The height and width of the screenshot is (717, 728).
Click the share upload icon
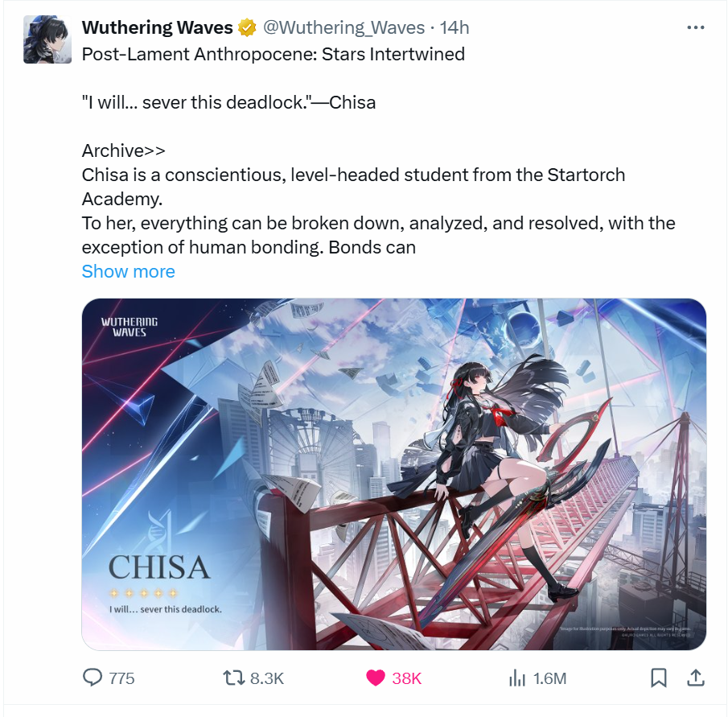pos(695,678)
